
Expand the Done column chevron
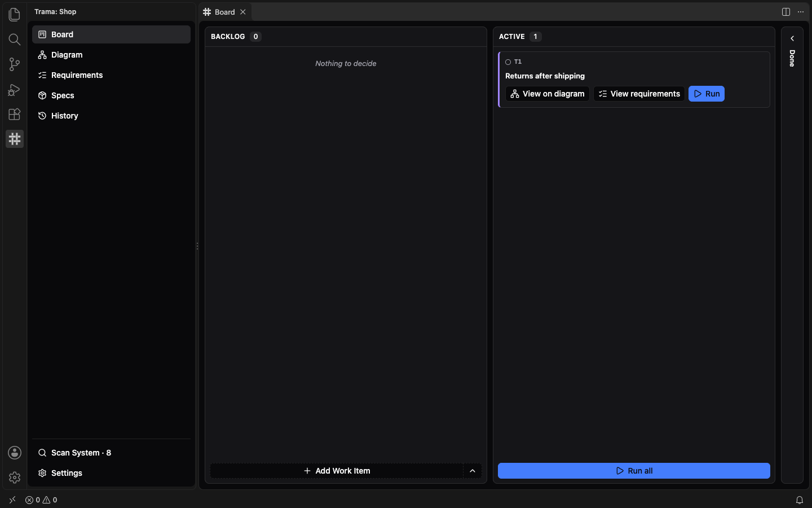792,38
